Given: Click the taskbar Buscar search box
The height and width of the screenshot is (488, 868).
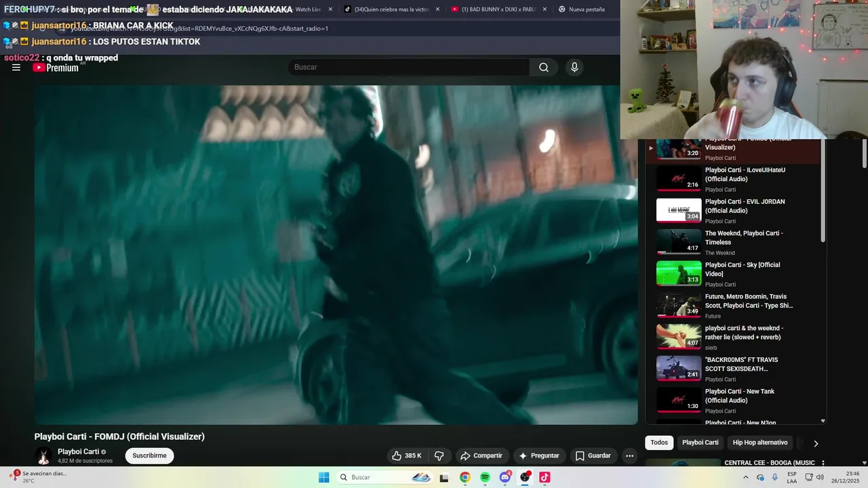Looking at the screenshot, I should click(x=385, y=477).
